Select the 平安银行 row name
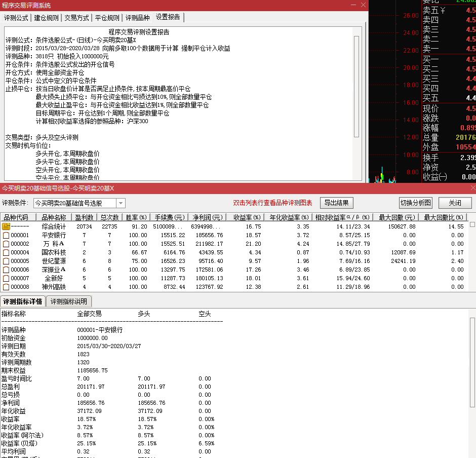Screen dimensions: 476x458 click(x=54, y=235)
